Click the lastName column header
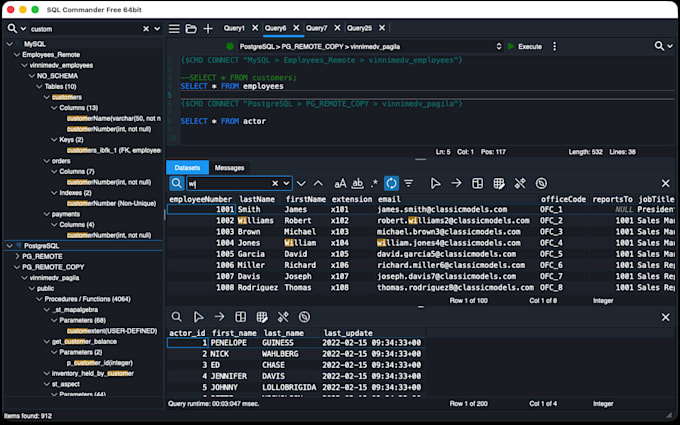The width and height of the screenshot is (680, 425). 257,199
